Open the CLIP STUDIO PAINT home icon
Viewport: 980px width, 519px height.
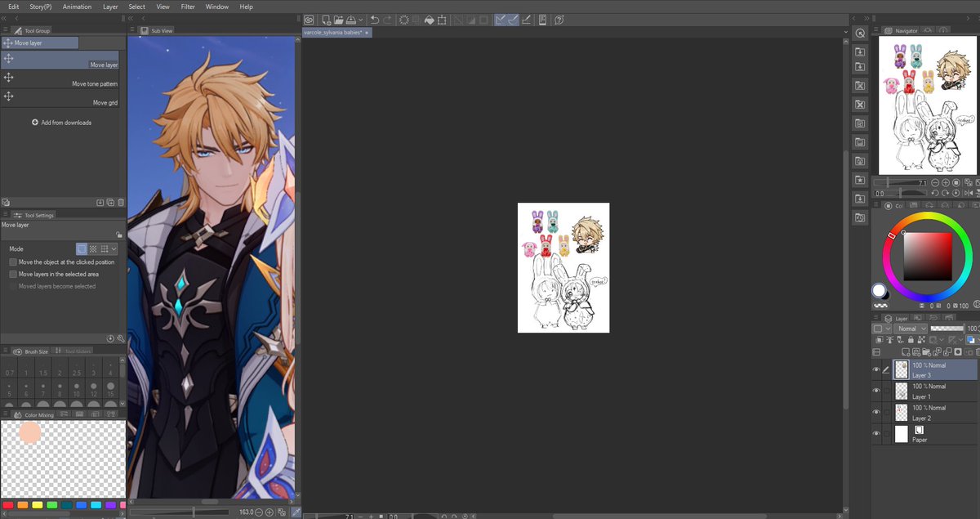pos(309,20)
